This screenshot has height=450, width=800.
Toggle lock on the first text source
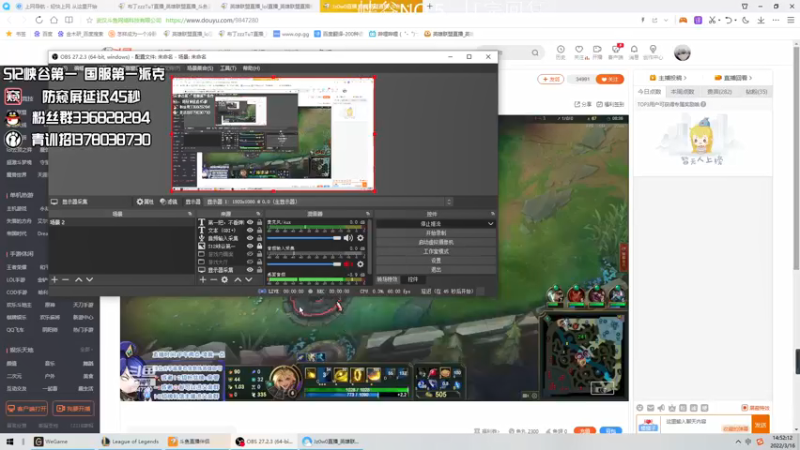[260, 222]
